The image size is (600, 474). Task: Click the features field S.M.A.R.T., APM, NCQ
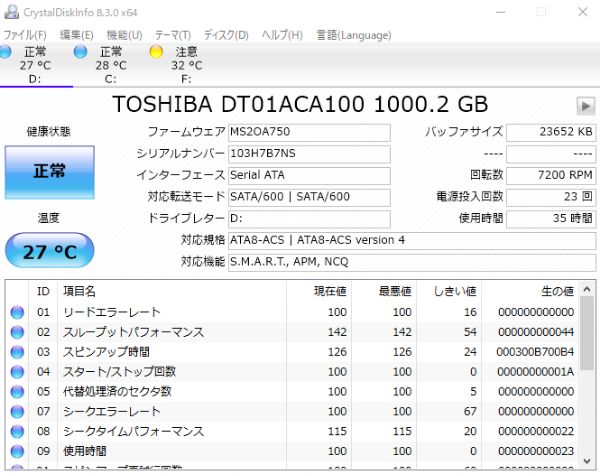pos(412,262)
